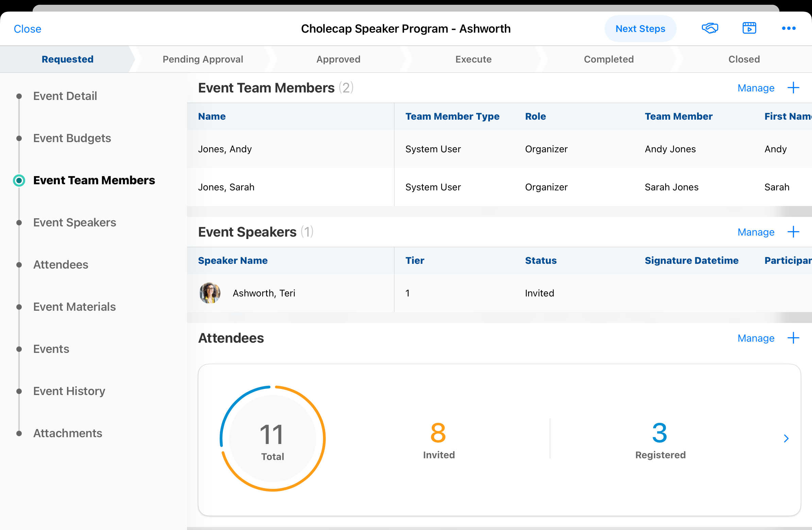Image resolution: width=812 pixels, height=530 pixels.
Task: Add a new event team member with plus
Action: [793, 88]
